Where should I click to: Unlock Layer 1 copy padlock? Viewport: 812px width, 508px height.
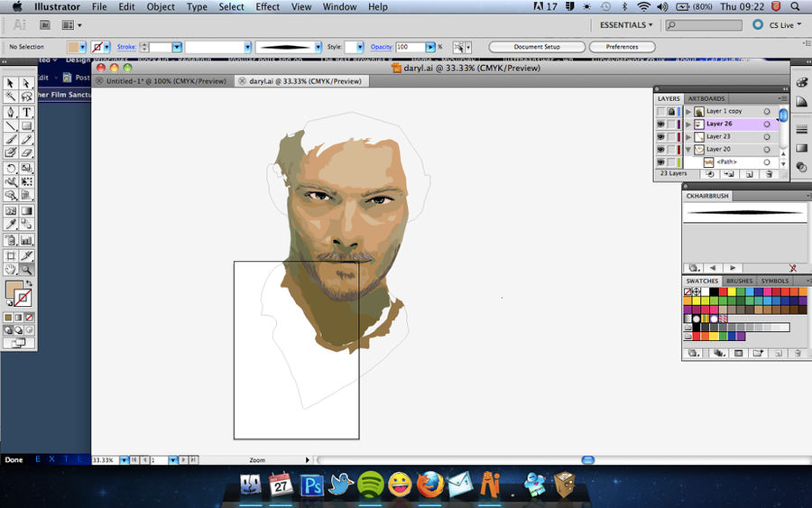pyautogui.click(x=671, y=111)
